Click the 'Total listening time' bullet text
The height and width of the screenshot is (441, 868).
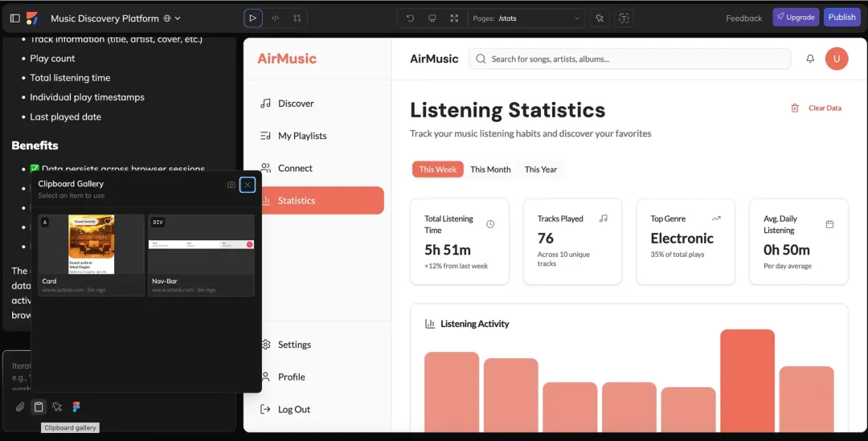[70, 78]
